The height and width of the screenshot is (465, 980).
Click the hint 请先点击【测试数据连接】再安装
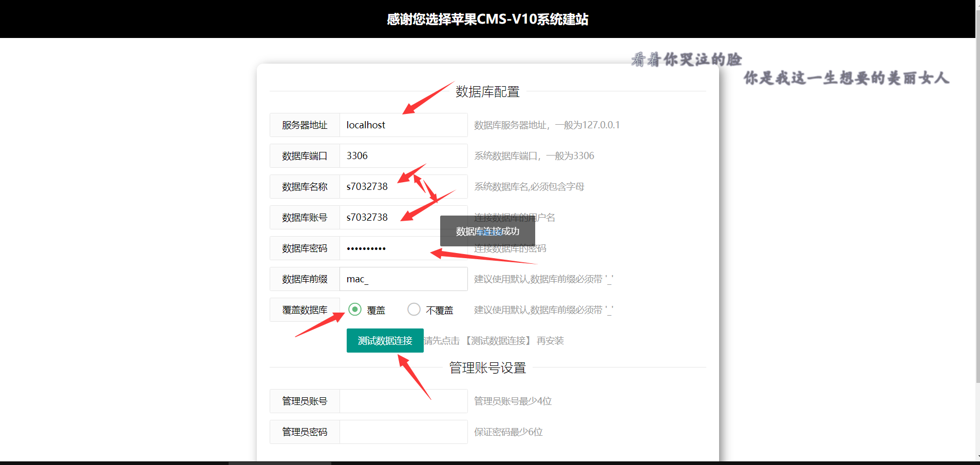[494, 340]
